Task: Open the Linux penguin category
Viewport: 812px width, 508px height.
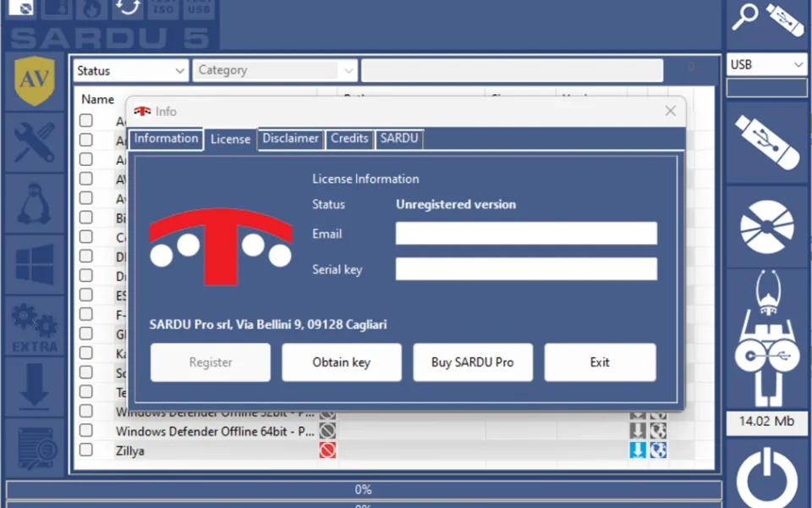Action: 35,203
